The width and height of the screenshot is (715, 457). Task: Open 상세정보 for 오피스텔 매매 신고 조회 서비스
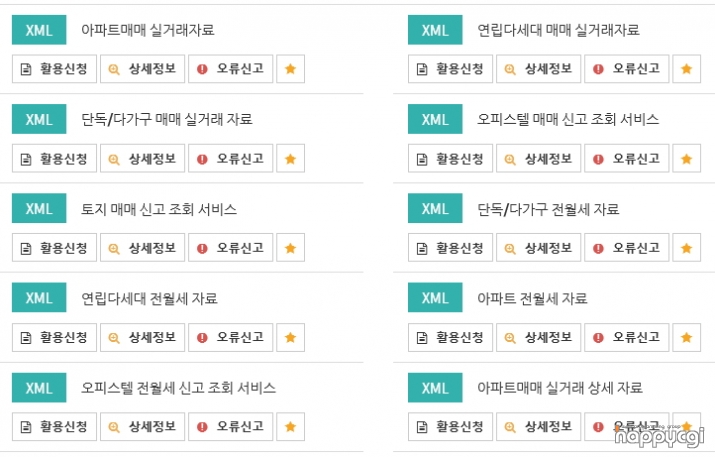pyautogui.click(x=539, y=159)
